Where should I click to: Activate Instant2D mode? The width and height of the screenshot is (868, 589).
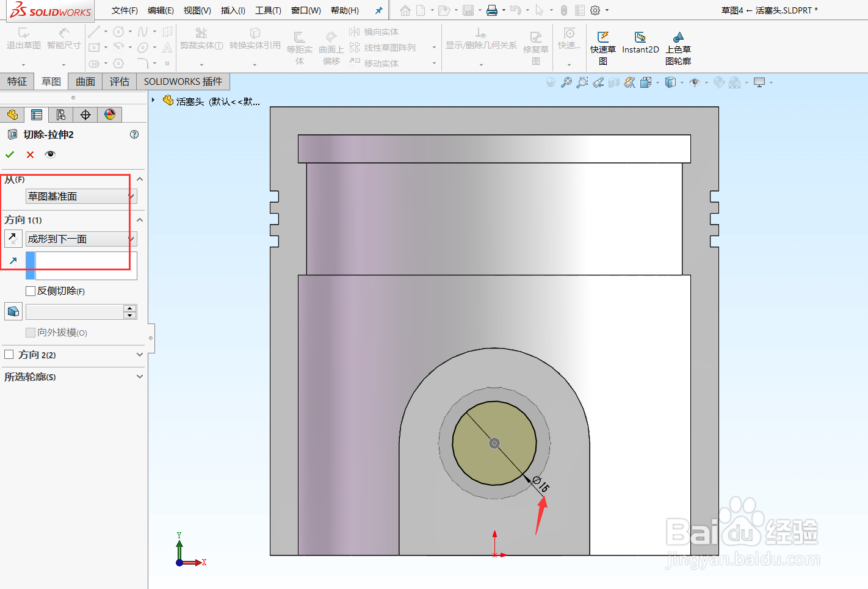pyautogui.click(x=640, y=43)
